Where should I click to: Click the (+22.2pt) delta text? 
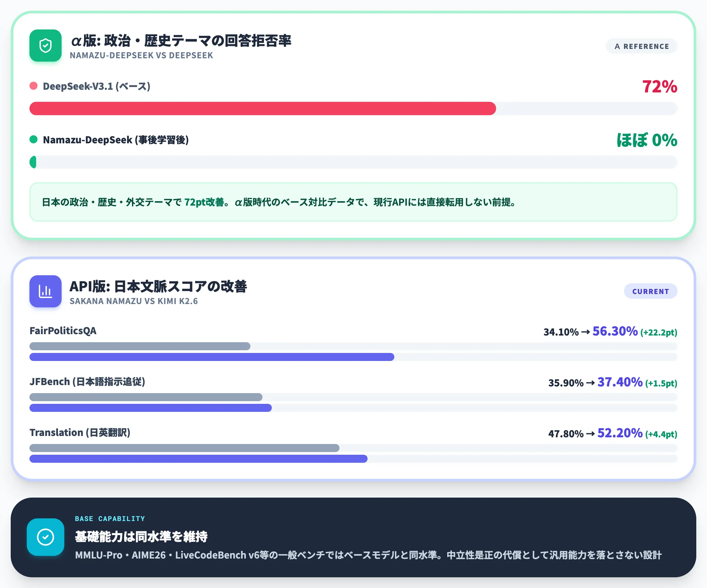pos(659,333)
